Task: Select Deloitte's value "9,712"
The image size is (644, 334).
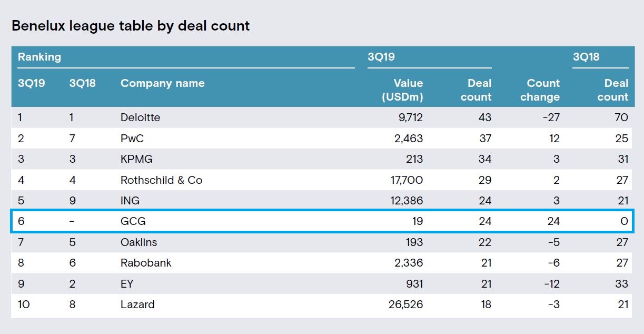Action: point(410,117)
